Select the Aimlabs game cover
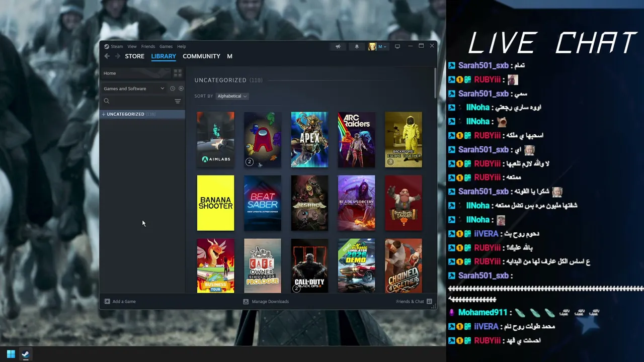The height and width of the screenshot is (362, 644). tap(216, 140)
